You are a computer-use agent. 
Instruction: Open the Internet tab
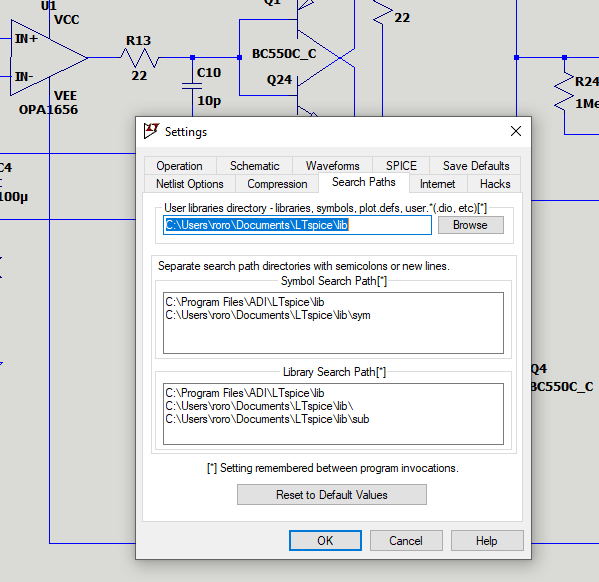coord(438,184)
